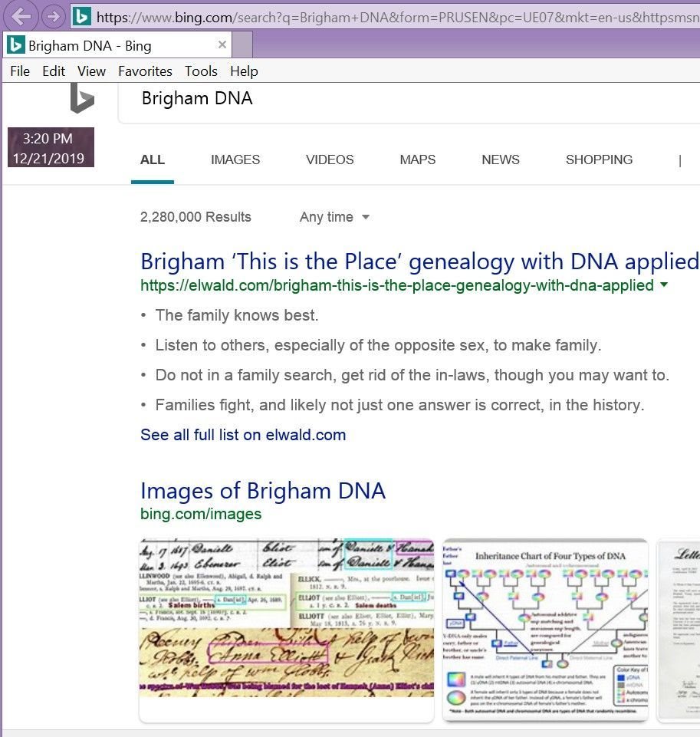Click the Bing site icon in the address bar
The image size is (700, 737).
82,16
